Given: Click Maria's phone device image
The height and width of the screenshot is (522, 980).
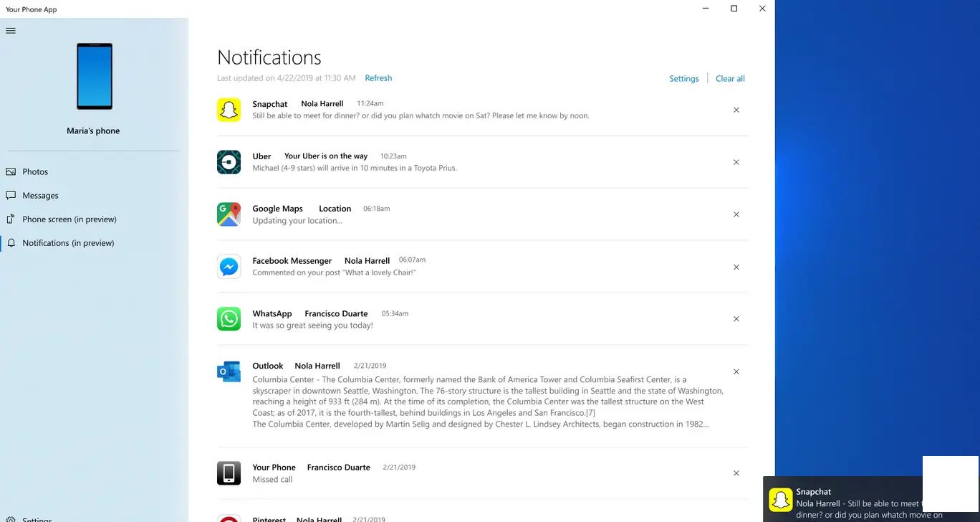Looking at the screenshot, I should click(95, 76).
